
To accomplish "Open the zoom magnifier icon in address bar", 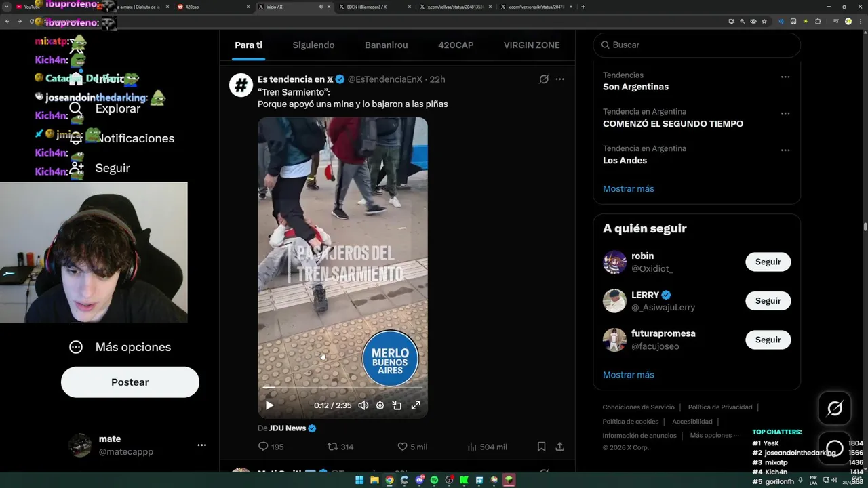I will click(x=743, y=22).
